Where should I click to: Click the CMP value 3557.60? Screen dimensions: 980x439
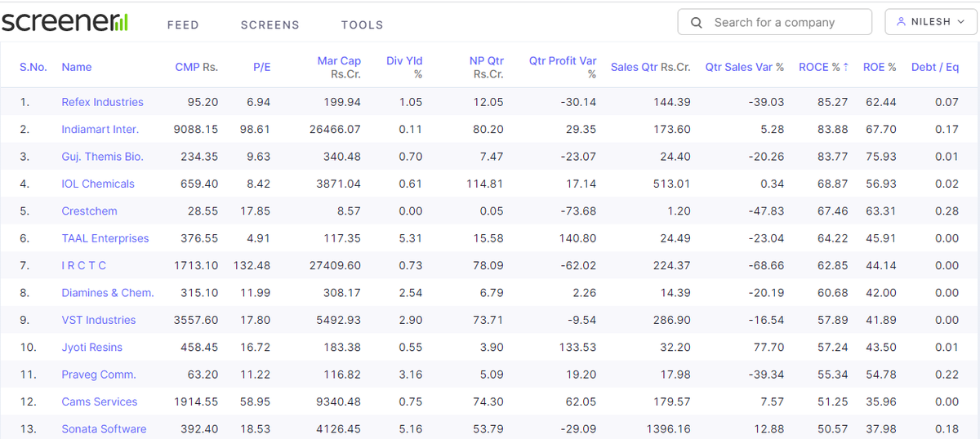click(x=196, y=320)
